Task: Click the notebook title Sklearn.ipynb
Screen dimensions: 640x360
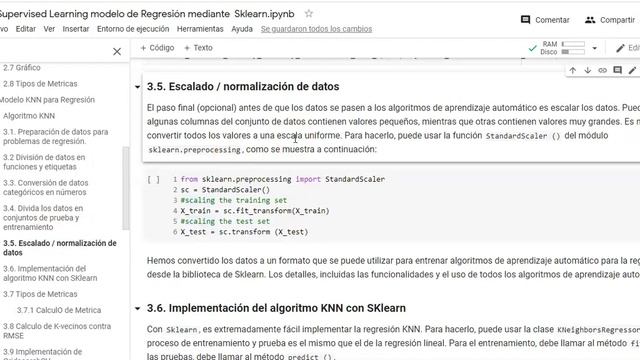Action: click(x=147, y=13)
